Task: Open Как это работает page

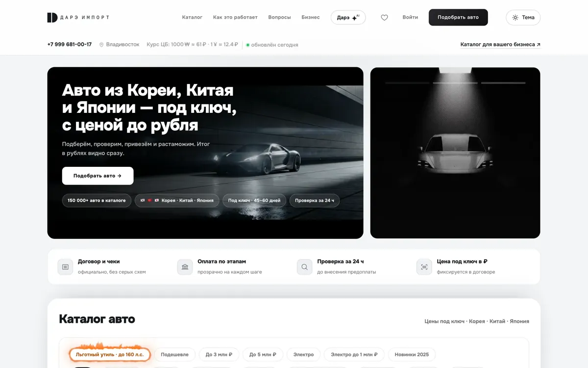Action: click(235, 17)
